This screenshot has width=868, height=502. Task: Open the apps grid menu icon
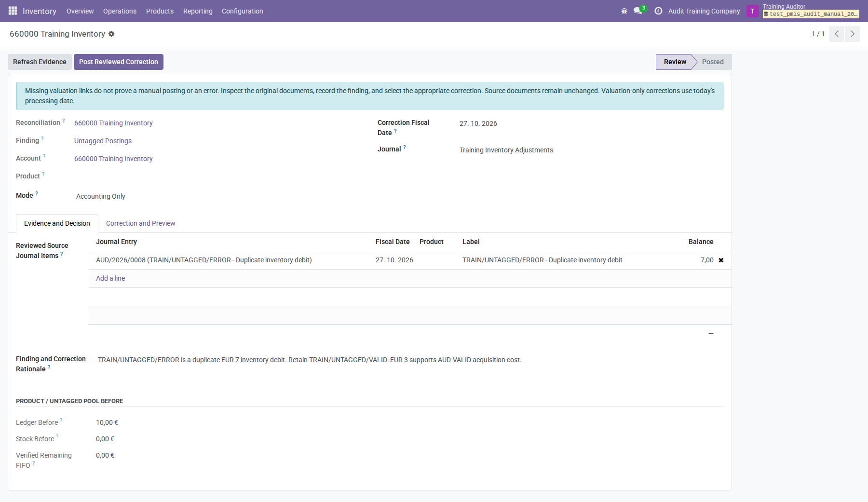pos(13,11)
